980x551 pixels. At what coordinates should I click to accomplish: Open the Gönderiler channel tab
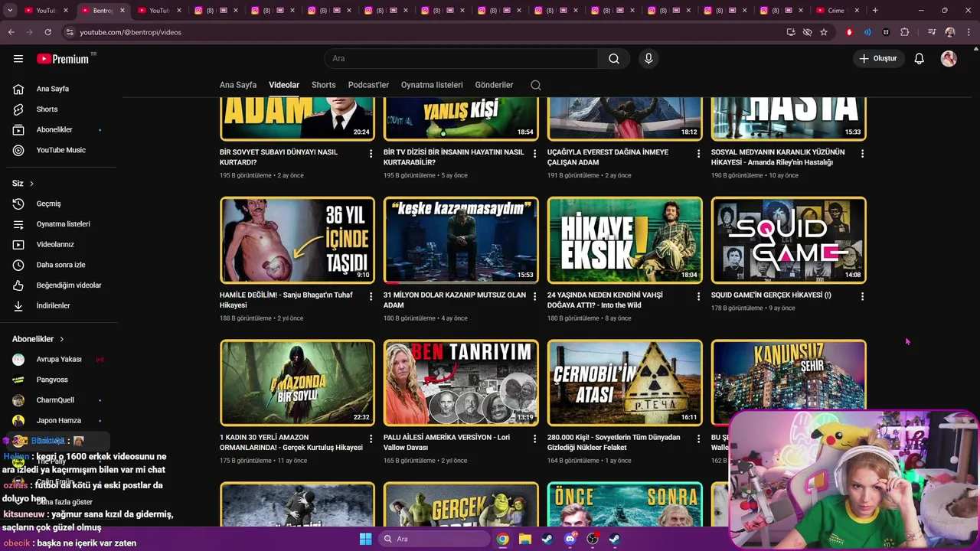tap(494, 85)
